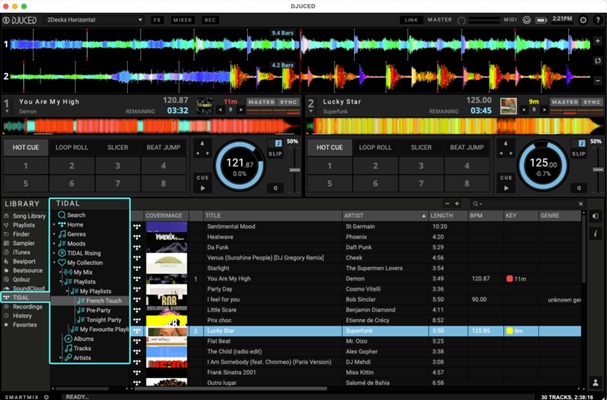This screenshot has height=400, width=607.
Task: Expand the TIDAL Artists tree node
Action: (60, 358)
